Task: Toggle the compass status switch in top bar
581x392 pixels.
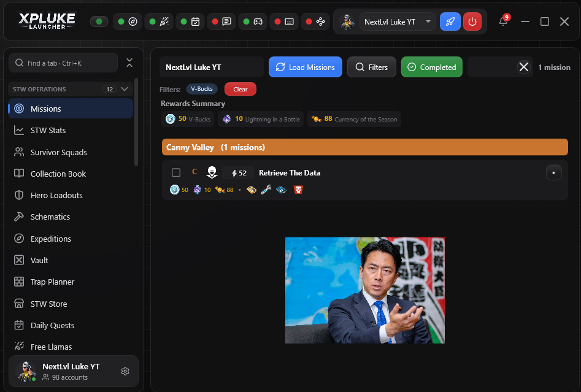Action: (x=128, y=22)
